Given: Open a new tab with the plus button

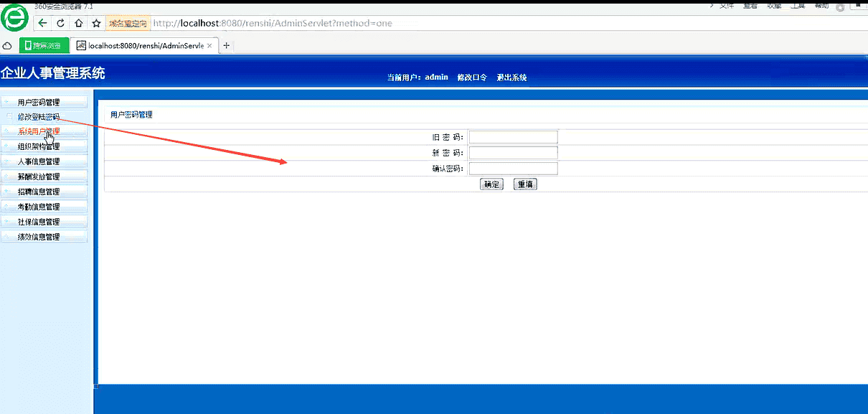Looking at the screenshot, I should coord(227,46).
